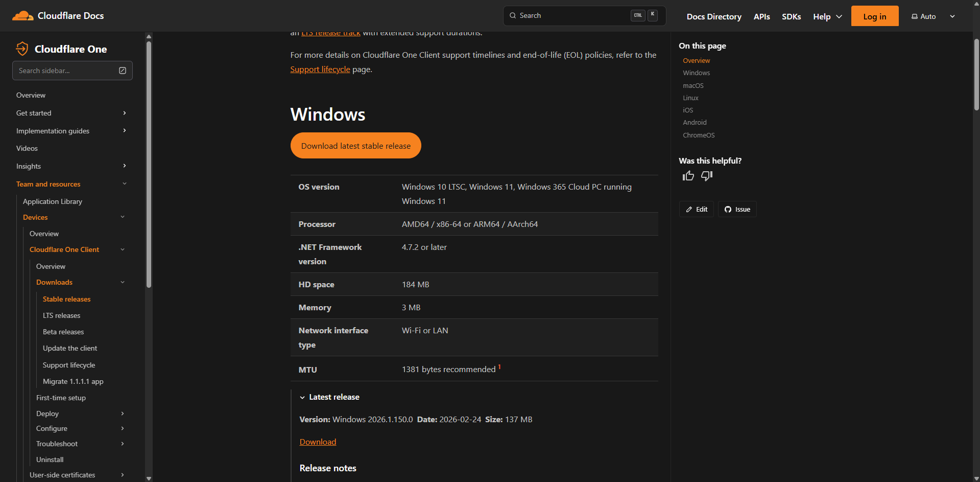Click the clear icon in sidebar search
Screen dimensions: 980x482
[123, 71]
